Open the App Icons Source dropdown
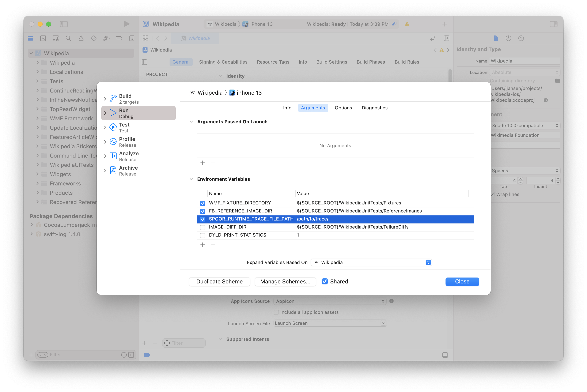 [330, 301]
